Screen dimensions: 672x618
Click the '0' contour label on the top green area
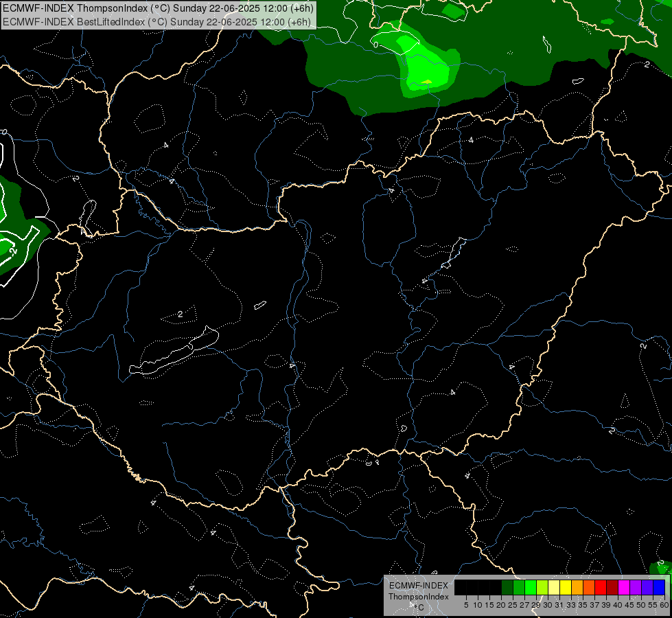click(376, 45)
